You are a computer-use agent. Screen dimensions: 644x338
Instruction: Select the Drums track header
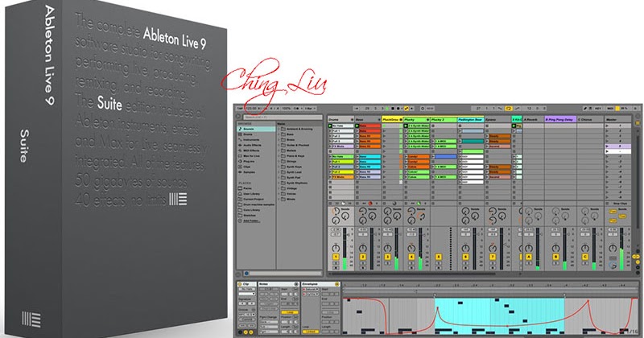pyautogui.click(x=341, y=120)
